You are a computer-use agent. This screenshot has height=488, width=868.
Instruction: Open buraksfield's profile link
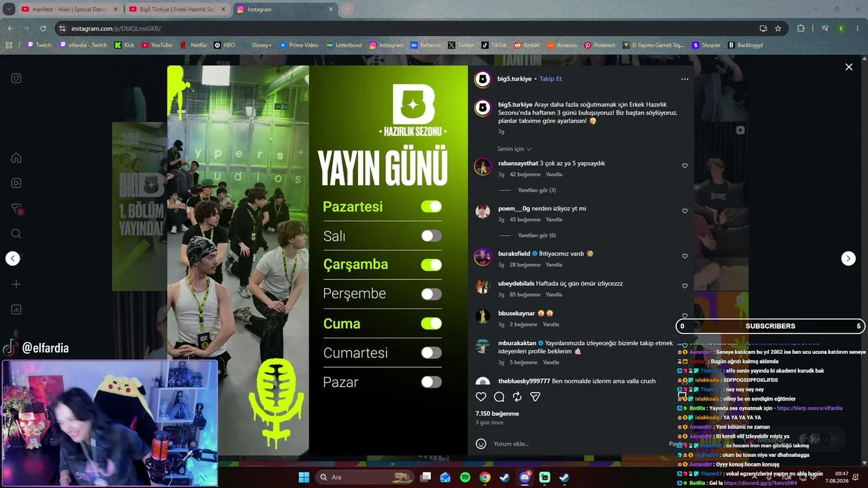pos(514,253)
